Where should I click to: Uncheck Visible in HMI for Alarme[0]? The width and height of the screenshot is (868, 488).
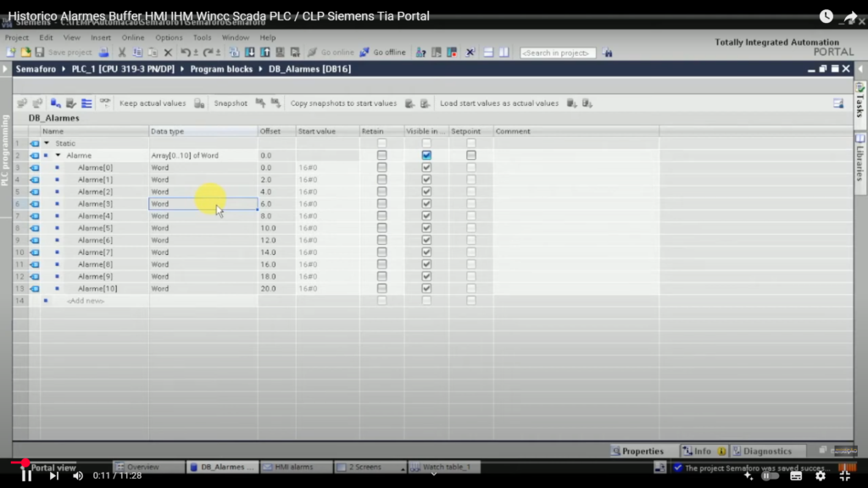pyautogui.click(x=426, y=168)
